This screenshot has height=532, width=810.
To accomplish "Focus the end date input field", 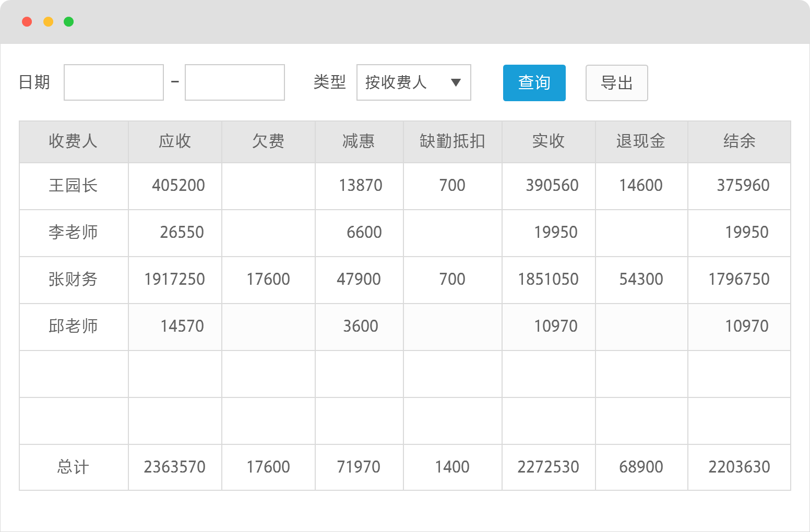I will click(x=235, y=82).
